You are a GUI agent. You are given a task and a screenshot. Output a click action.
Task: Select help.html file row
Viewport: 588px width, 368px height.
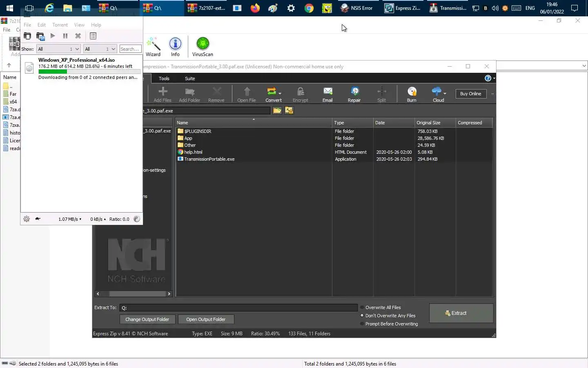pyautogui.click(x=334, y=152)
